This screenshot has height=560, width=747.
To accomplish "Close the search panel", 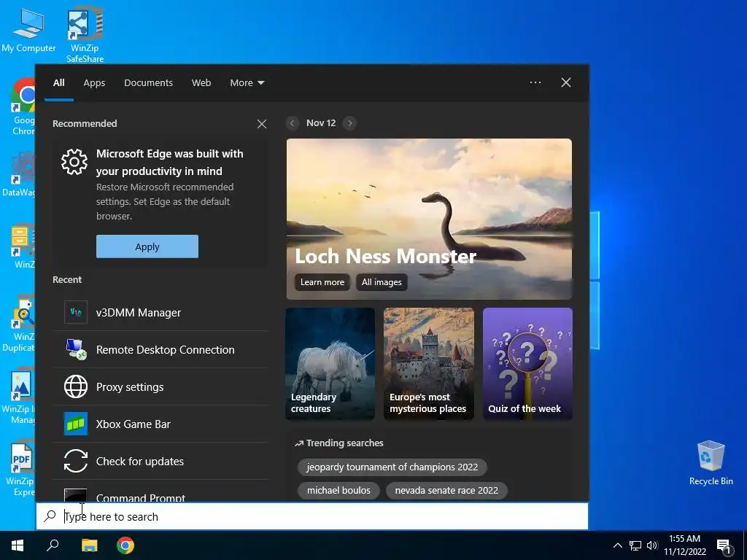I will tap(566, 82).
